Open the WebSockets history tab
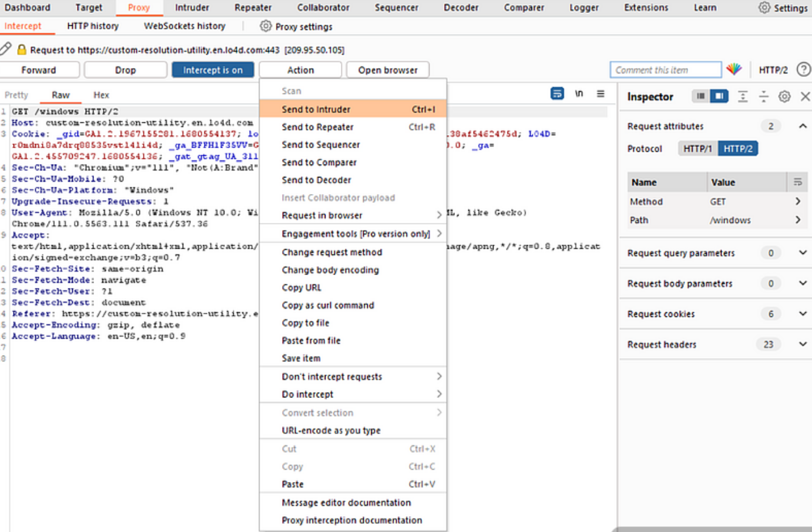812x532 pixels. click(184, 26)
